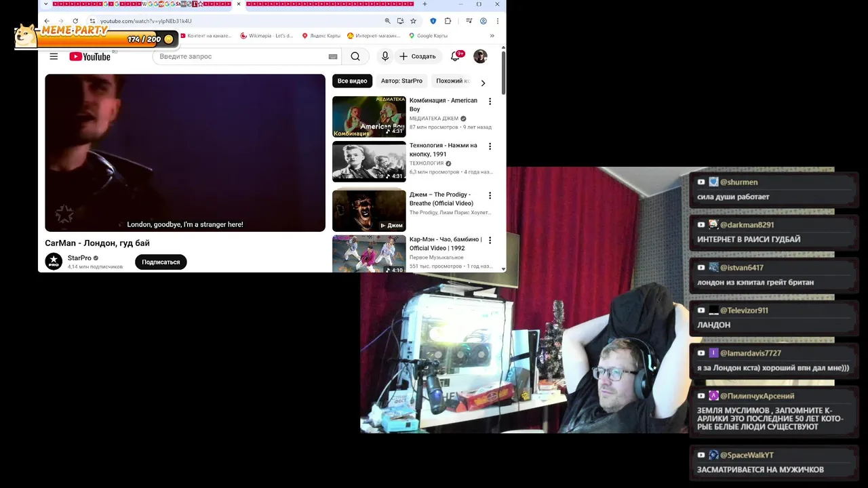Screen dimensions: 868x488
Task: Reload the YouTube page
Action: 75,21
